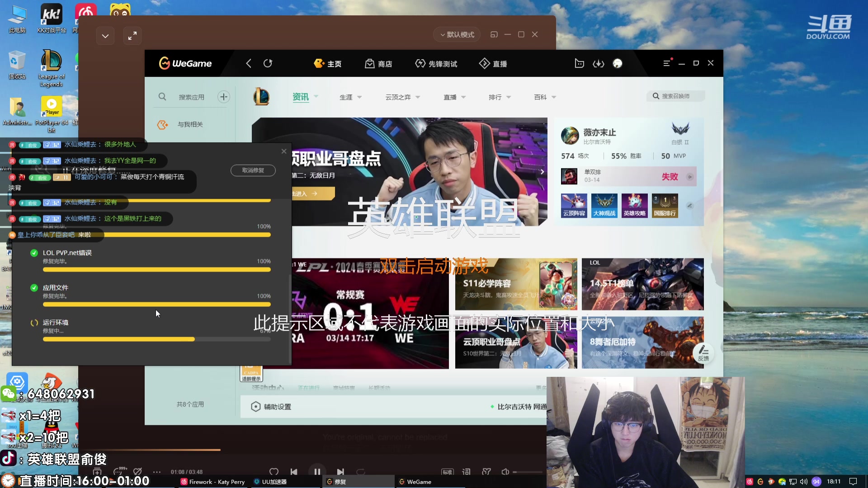Open 辅助设置 settings
Screen dimensions: 868x488
[271, 407]
